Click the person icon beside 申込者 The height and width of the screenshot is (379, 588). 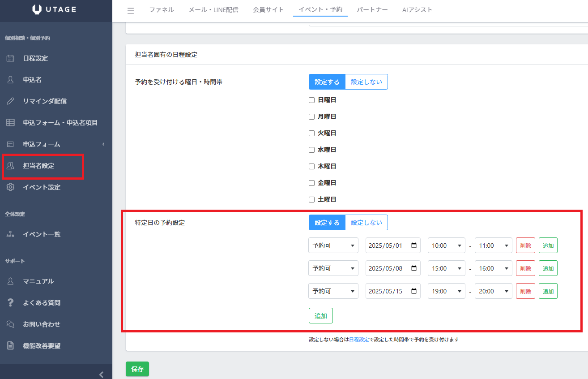point(10,80)
